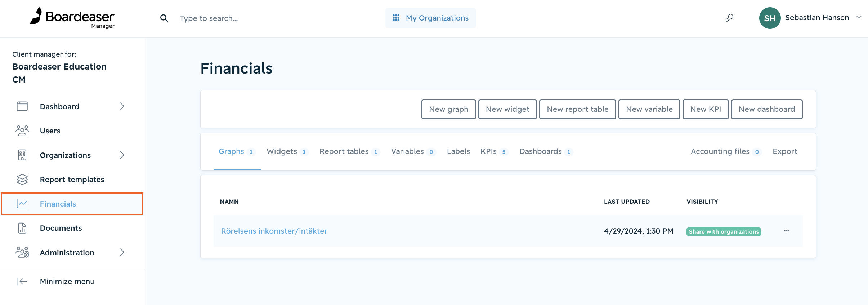Click the New widget button

tap(507, 109)
